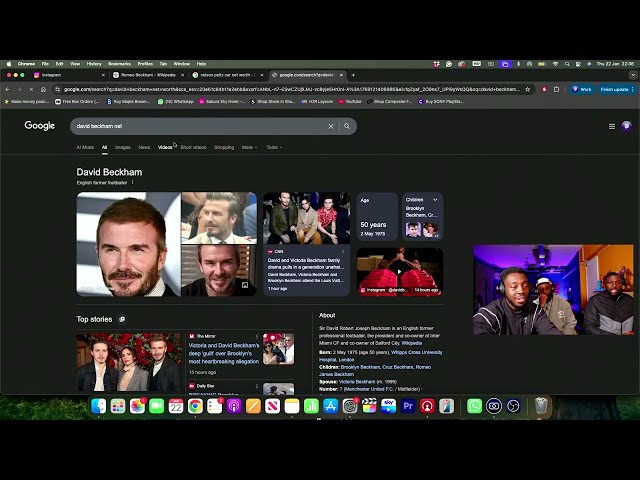Image resolution: width=640 pixels, height=480 pixels.
Task: Expand the Children card chevron
Action: point(435,200)
